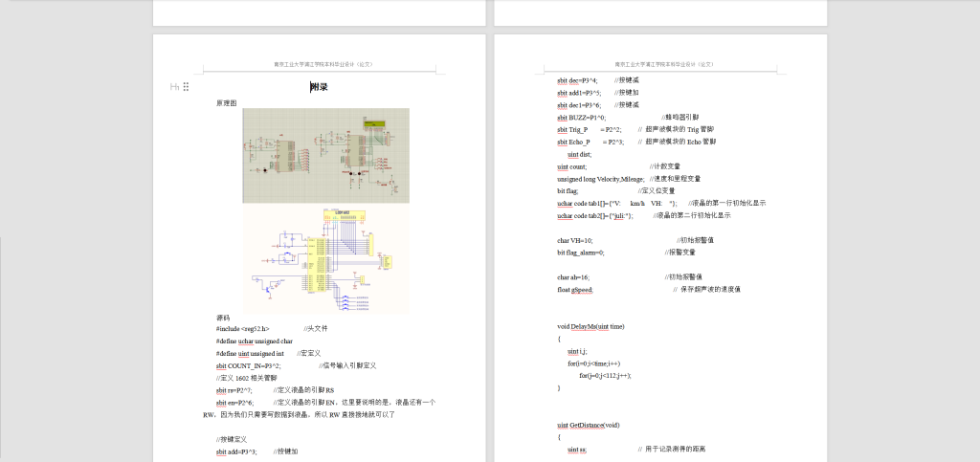Click the left page header text
Image resolution: width=980 pixels, height=462 pixels.
click(x=323, y=64)
